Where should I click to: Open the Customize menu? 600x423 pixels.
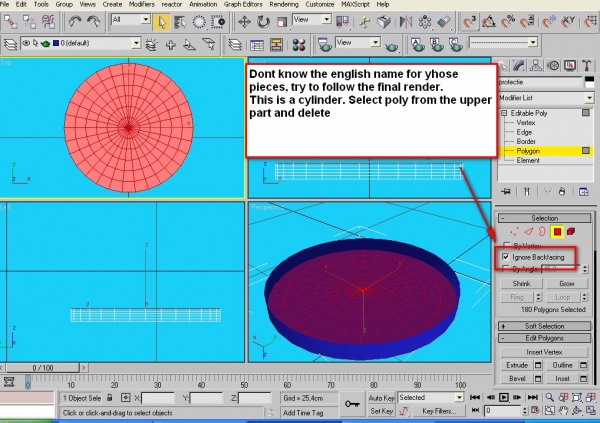pyautogui.click(x=320, y=4)
